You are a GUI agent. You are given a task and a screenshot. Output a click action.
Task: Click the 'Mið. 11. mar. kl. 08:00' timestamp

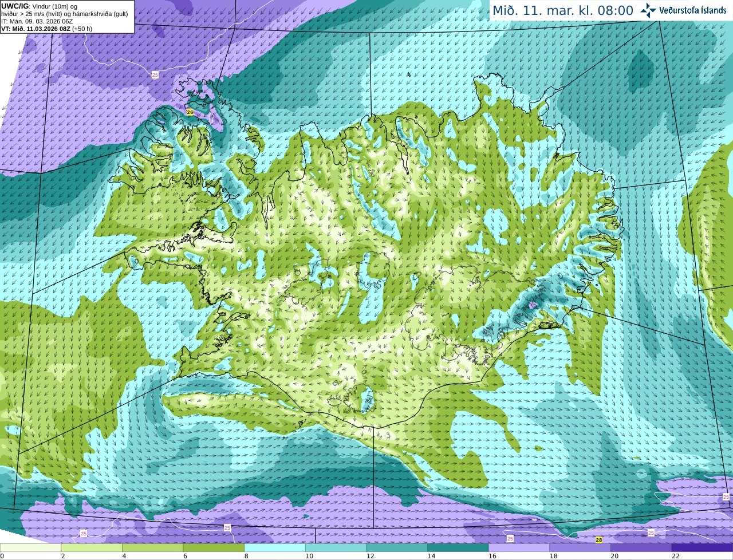tap(563, 10)
